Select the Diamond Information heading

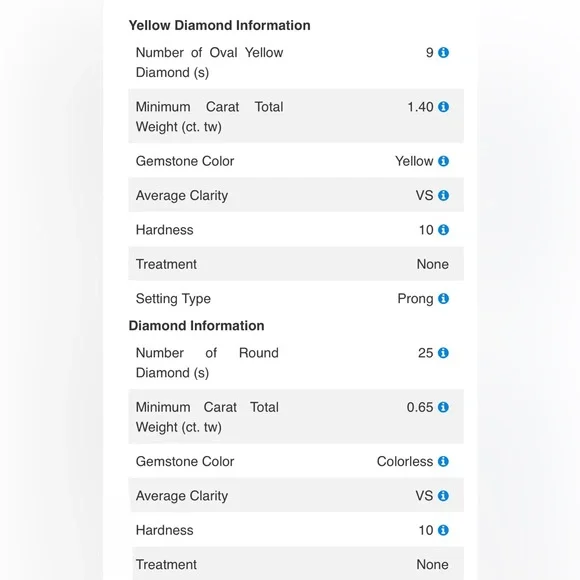[196, 326]
